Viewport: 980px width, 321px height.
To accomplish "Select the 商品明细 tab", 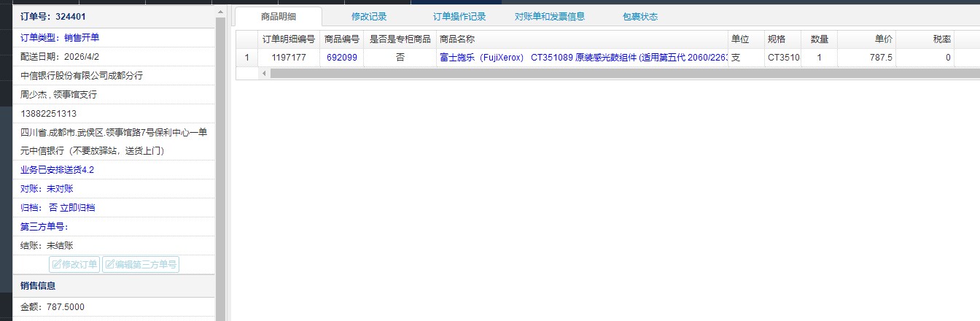I will point(278,17).
